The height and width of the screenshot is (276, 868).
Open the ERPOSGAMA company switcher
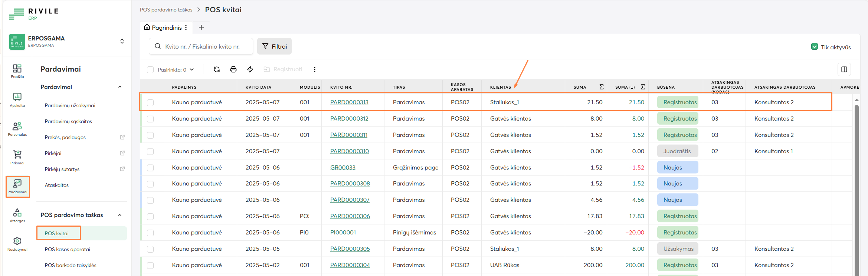[x=122, y=41]
